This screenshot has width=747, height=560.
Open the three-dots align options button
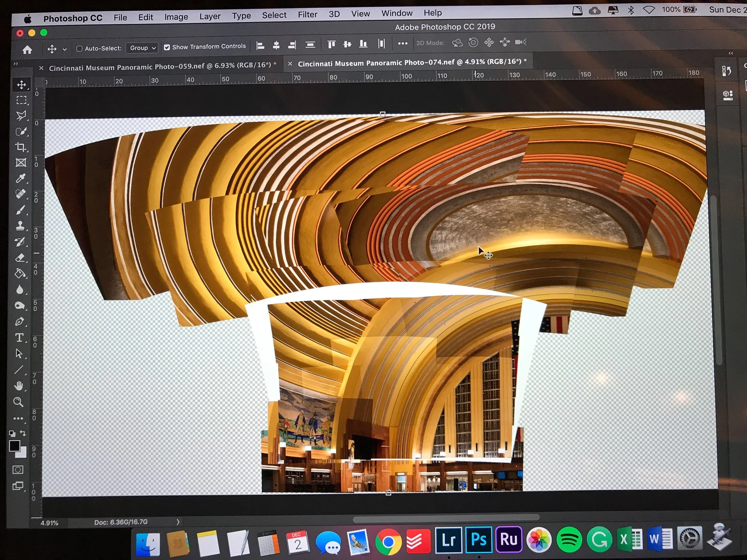[x=403, y=44]
